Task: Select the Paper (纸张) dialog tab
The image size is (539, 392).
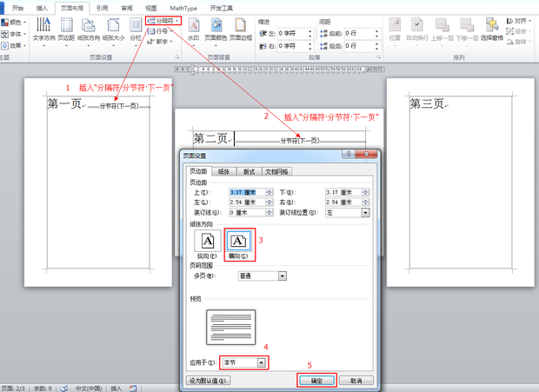Action: (x=223, y=171)
